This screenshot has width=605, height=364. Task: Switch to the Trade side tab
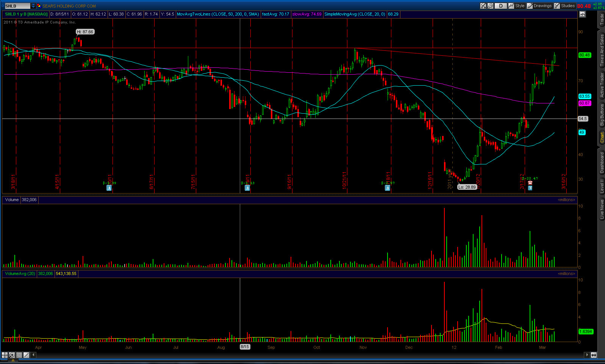tap(602, 19)
